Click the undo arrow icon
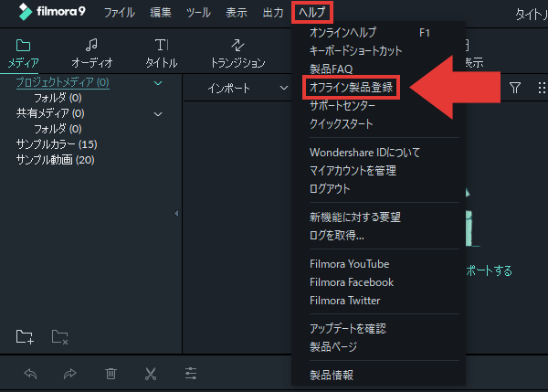The width and height of the screenshot is (548, 392). click(x=30, y=374)
